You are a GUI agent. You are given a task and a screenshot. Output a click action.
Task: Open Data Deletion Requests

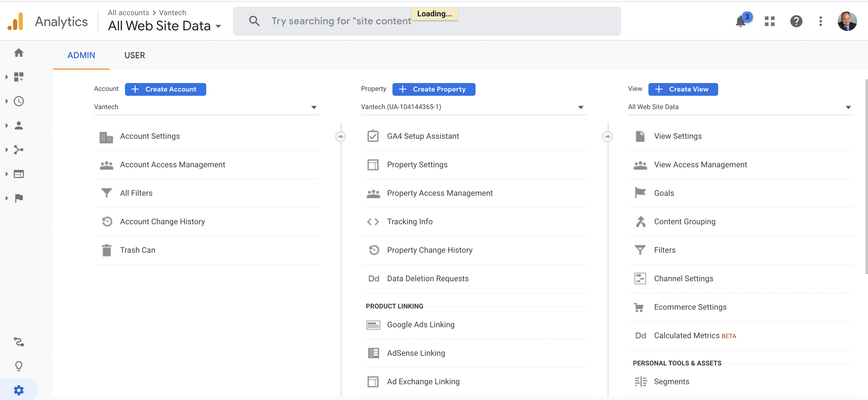[474, 278]
